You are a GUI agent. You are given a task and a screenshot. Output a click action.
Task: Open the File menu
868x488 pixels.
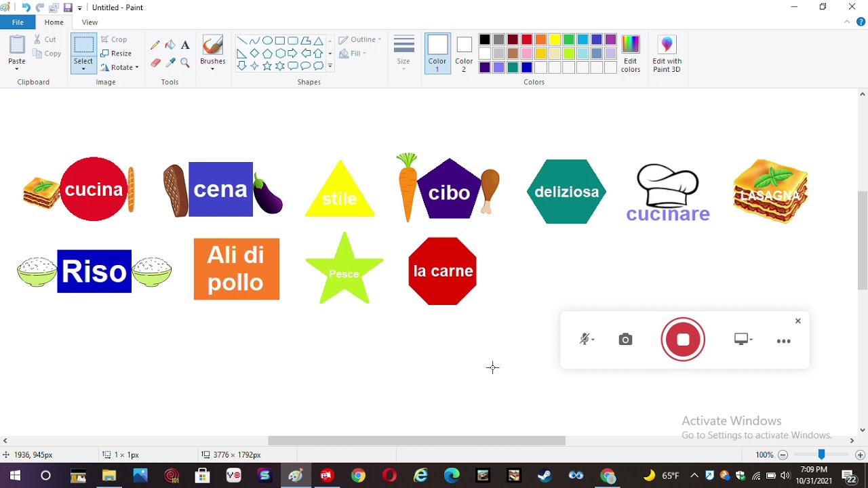(x=18, y=22)
